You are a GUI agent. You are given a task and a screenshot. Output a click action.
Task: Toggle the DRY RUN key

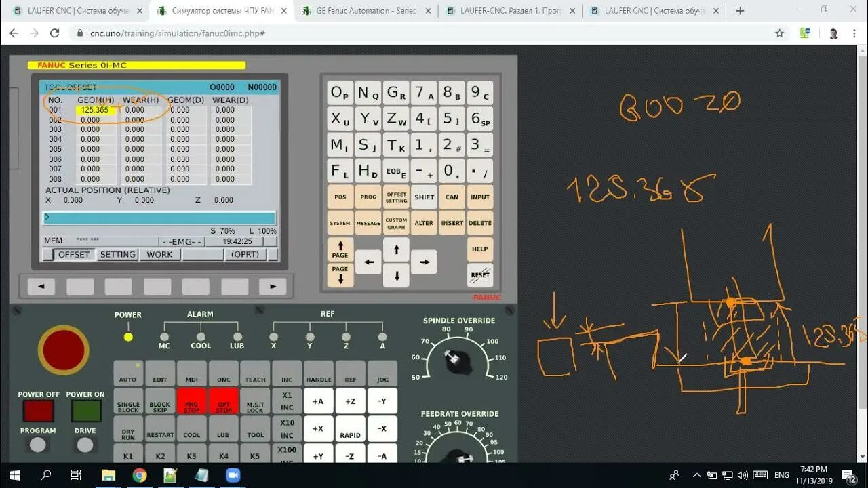tap(127, 429)
